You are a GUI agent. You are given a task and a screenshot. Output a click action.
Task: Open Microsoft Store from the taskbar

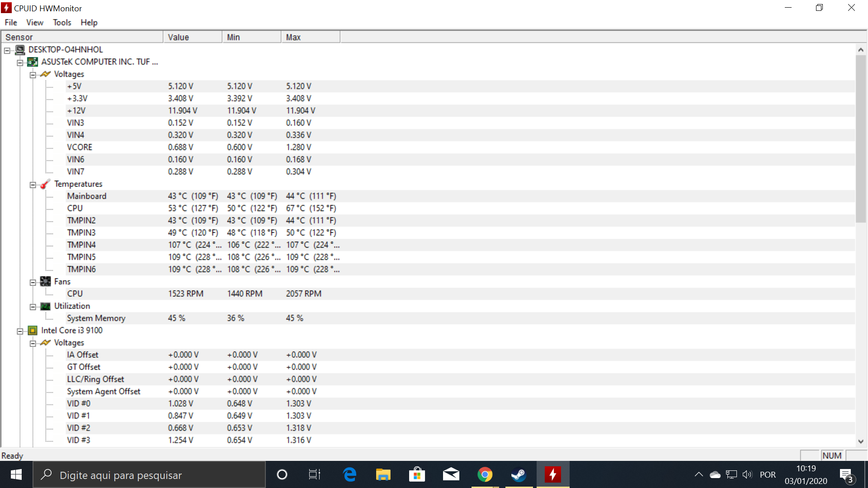tap(417, 474)
